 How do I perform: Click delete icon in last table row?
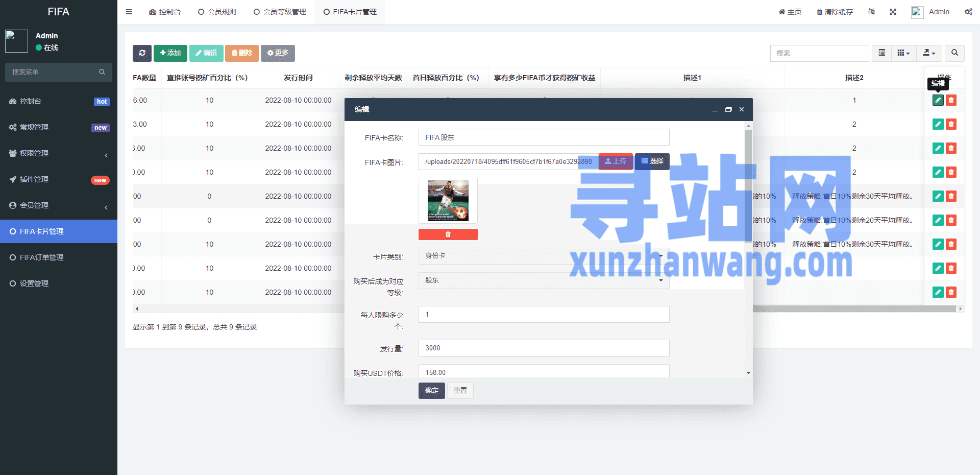(951, 292)
